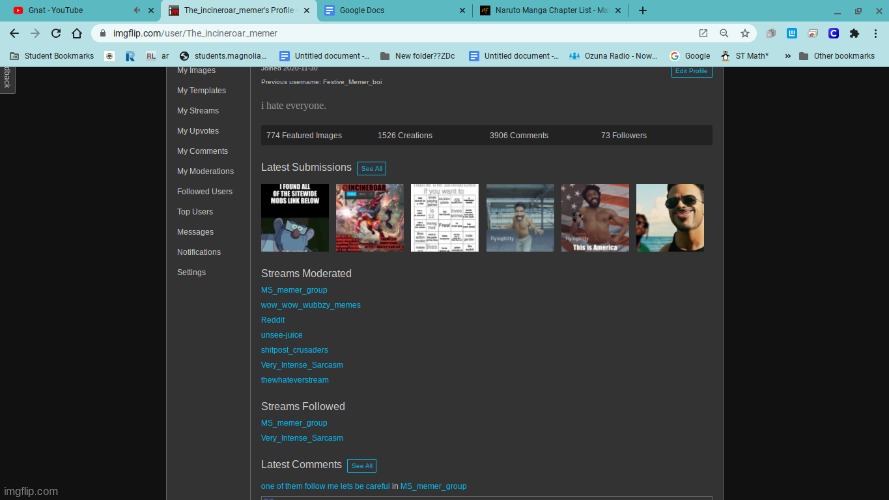Click the zoom magnifier icon in address bar

[x=724, y=33]
